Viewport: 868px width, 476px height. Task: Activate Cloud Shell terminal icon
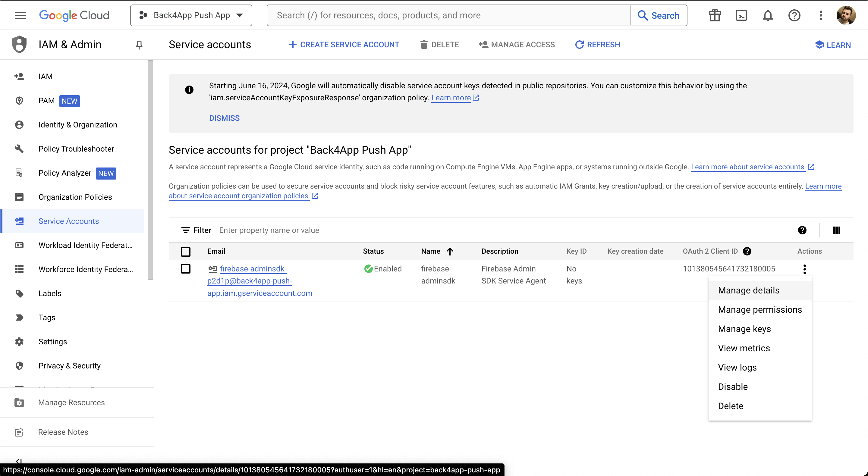(741, 15)
